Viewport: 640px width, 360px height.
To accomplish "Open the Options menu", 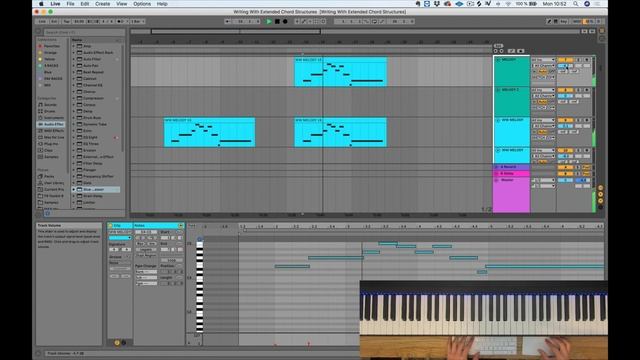I will (x=142, y=4).
